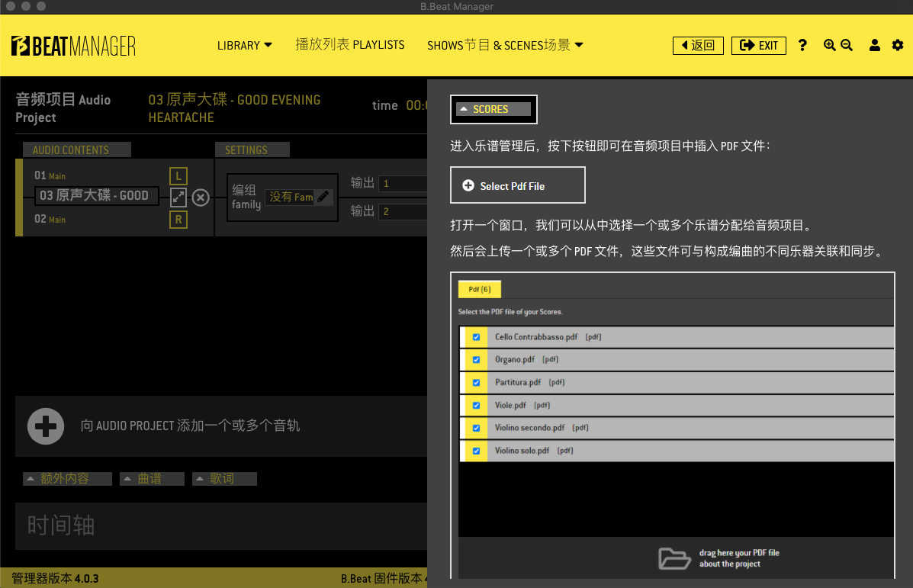This screenshot has width=913, height=588.
Task: Toggle the Violino solo.pdf checkbox
Action: pyautogui.click(x=476, y=451)
